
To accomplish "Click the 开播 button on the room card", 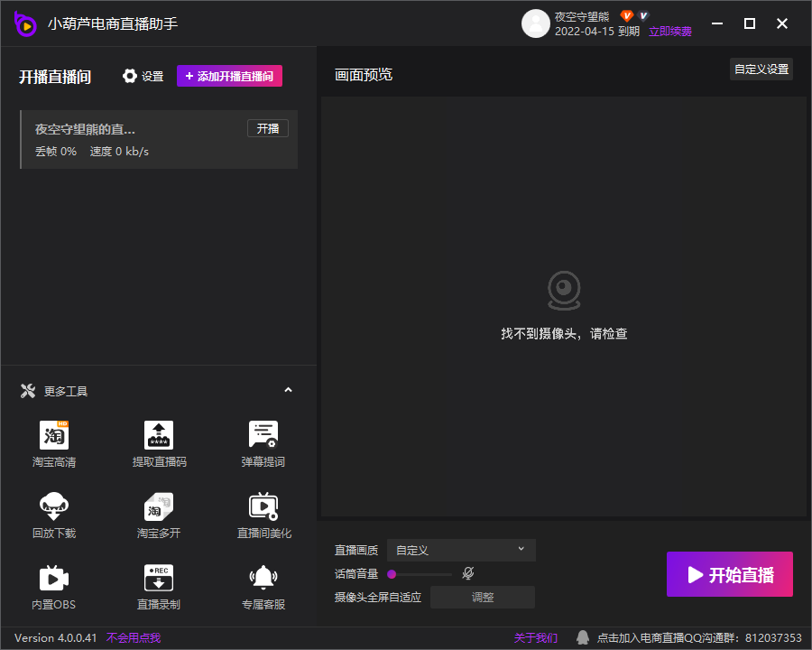I will click(268, 129).
